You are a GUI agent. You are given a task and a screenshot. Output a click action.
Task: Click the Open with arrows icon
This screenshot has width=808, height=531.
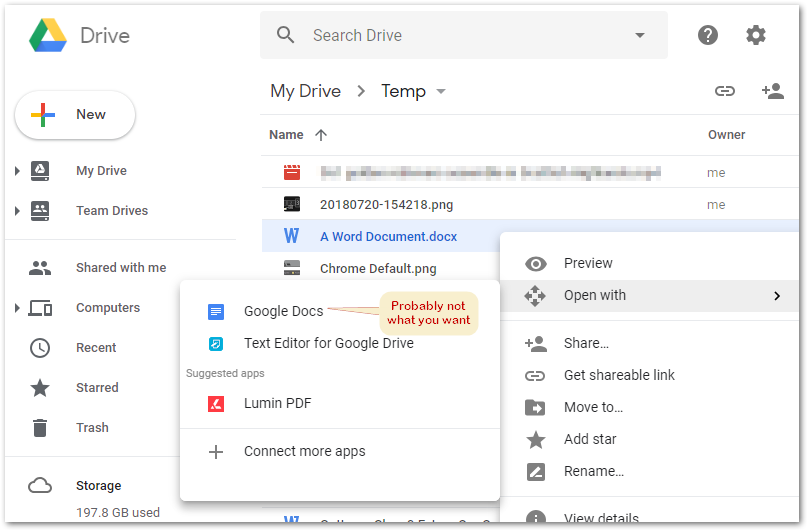[535, 296]
